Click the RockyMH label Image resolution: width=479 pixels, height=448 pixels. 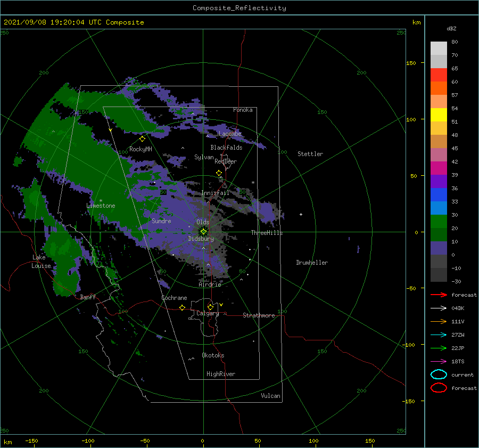(x=141, y=149)
